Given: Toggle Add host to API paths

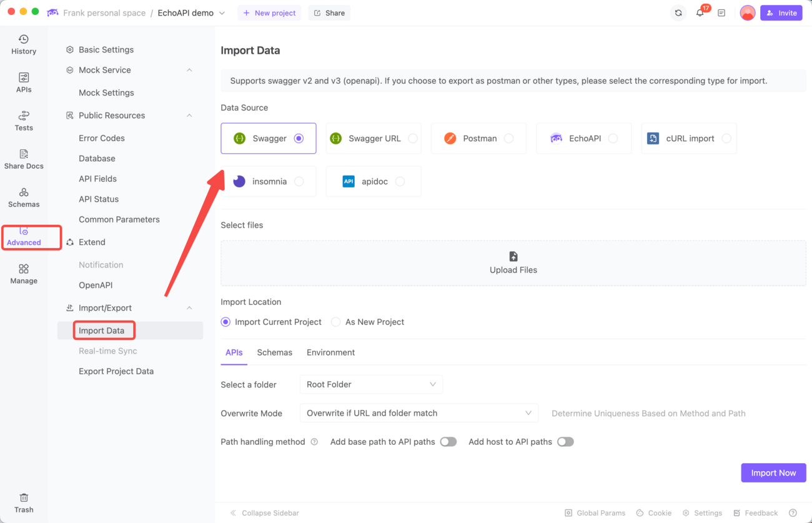Looking at the screenshot, I should click(x=565, y=442).
